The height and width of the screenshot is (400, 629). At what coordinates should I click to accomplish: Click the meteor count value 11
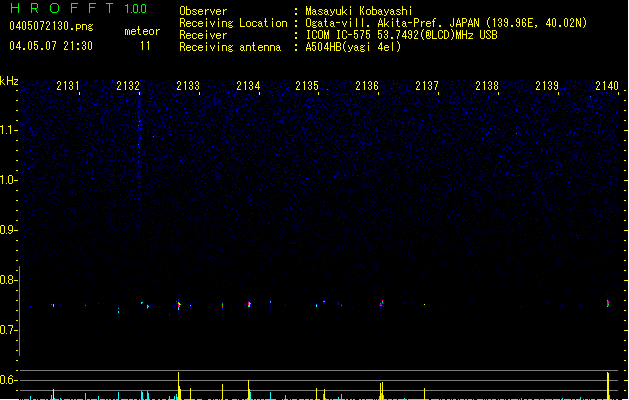click(145, 46)
